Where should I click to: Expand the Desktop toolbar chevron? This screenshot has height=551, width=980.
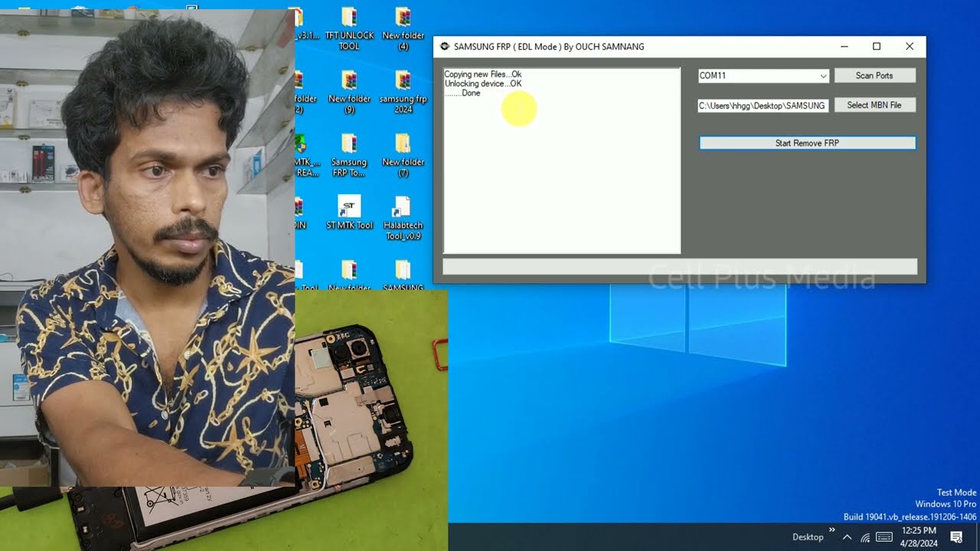coord(832,530)
